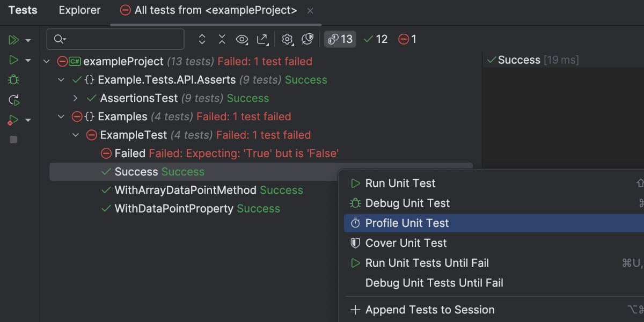Open test session settings gear
This screenshot has height=322, width=644.
(287, 39)
